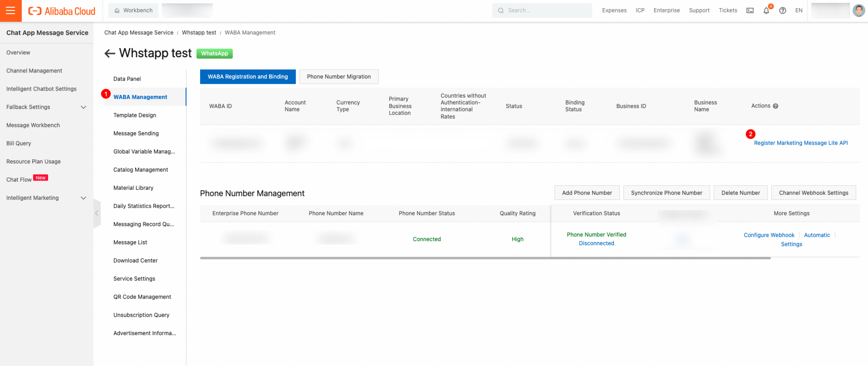Screen dimensions: 868x366
Task: Open the notifications bell
Action: pyautogui.click(x=766, y=10)
